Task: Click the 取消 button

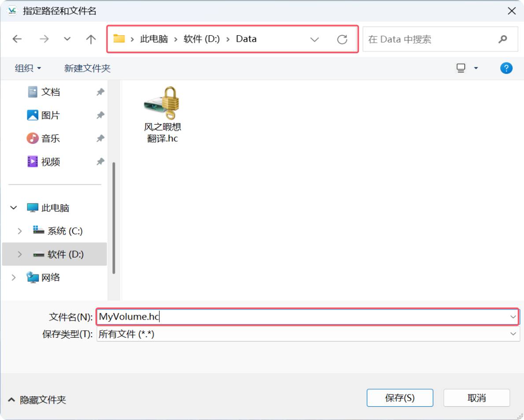Action: pyautogui.click(x=476, y=398)
